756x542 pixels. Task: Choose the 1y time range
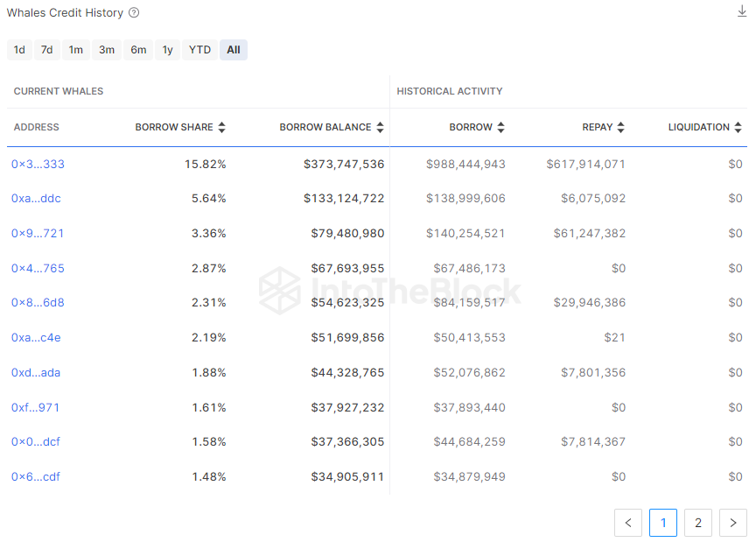tap(167, 50)
